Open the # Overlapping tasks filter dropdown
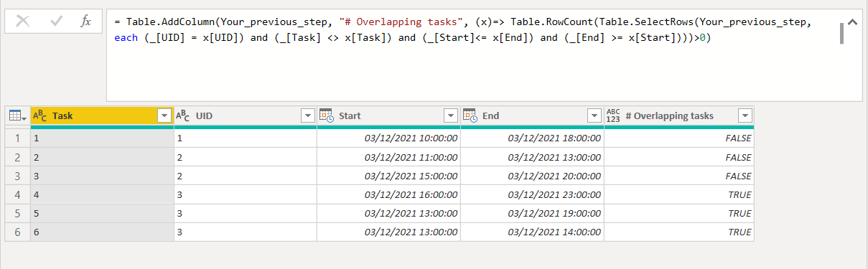Viewport: 868px width, 269px height. (745, 115)
